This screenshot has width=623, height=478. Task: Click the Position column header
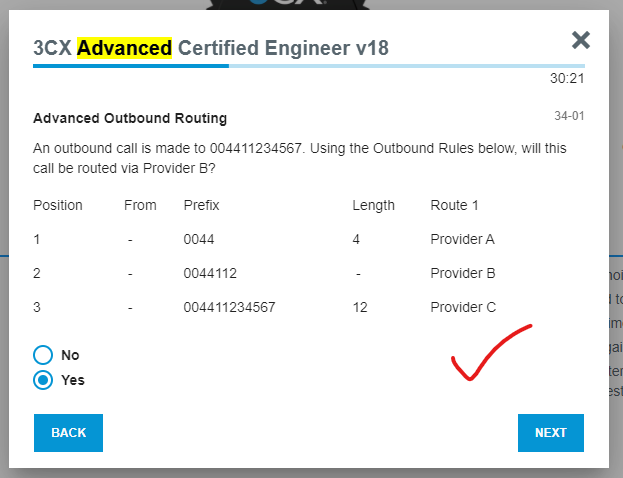[x=58, y=205]
